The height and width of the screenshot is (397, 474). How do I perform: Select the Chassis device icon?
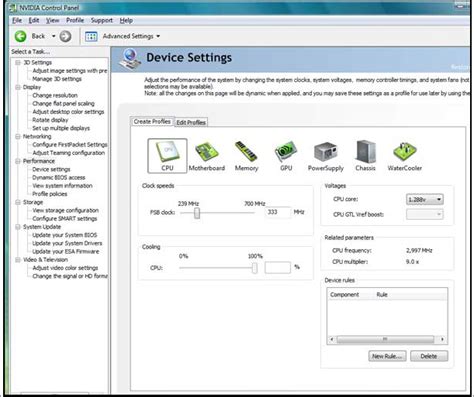(x=365, y=156)
